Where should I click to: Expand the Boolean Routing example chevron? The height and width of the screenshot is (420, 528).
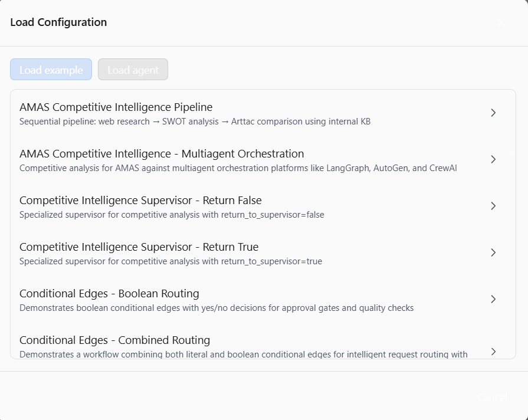[x=493, y=299]
